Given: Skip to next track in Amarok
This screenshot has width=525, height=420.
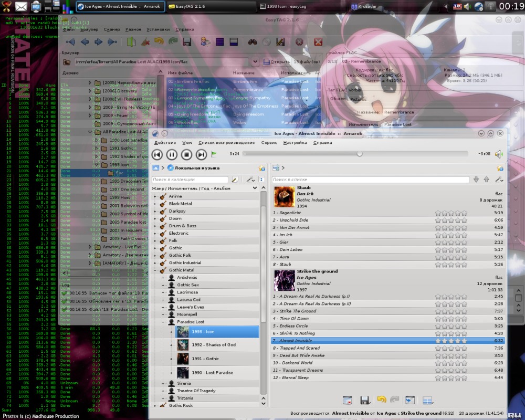Looking at the screenshot, I should pos(201,154).
